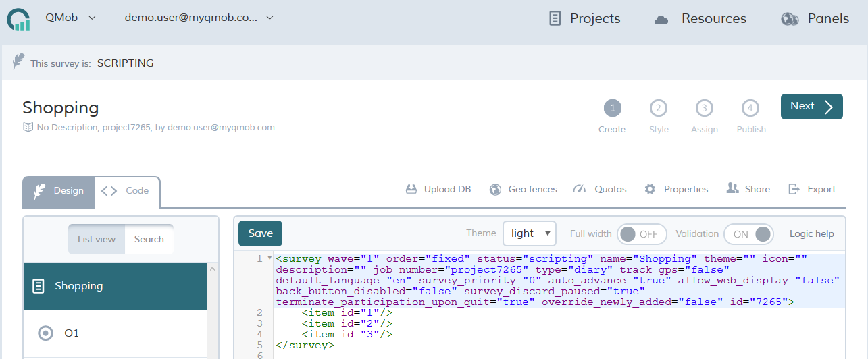Click the Geo fences globe icon
This screenshot has height=359, width=868.
click(495, 189)
